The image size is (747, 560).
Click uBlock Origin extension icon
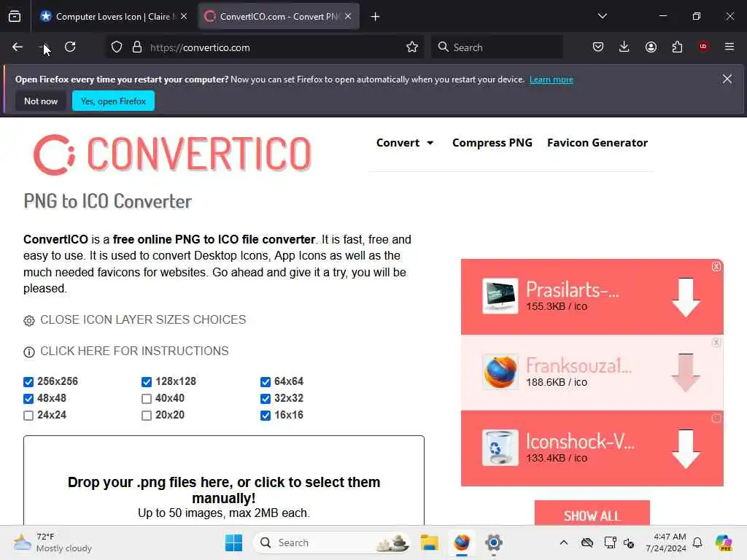point(703,47)
